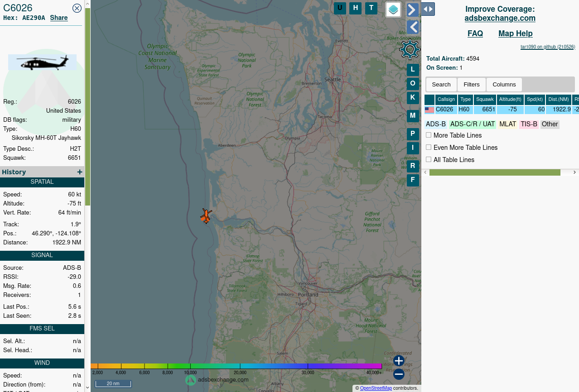This screenshot has height=392, width=579.
Task: Toggle the R map option button
Action: tap(413, 166)
